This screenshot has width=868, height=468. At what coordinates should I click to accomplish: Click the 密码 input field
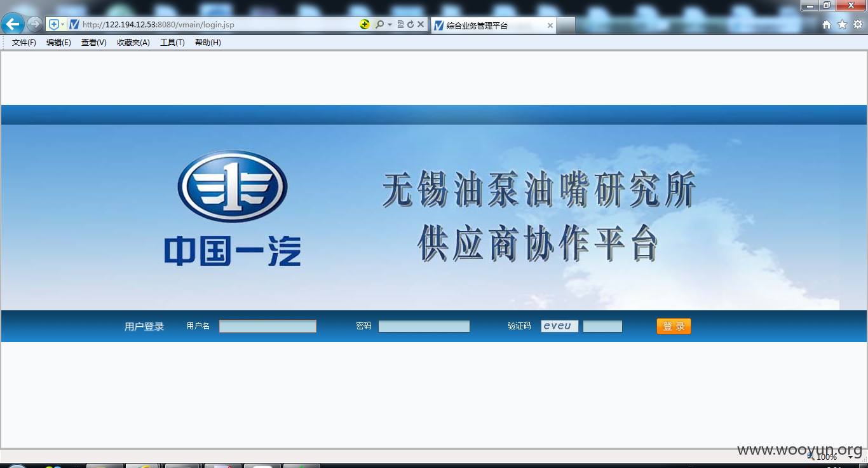[424, 326]
